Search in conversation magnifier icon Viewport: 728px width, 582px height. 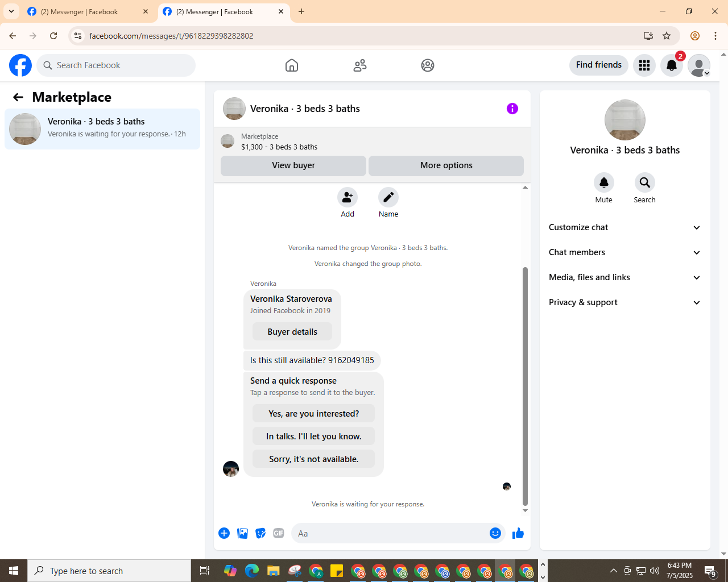pos(645,182)
